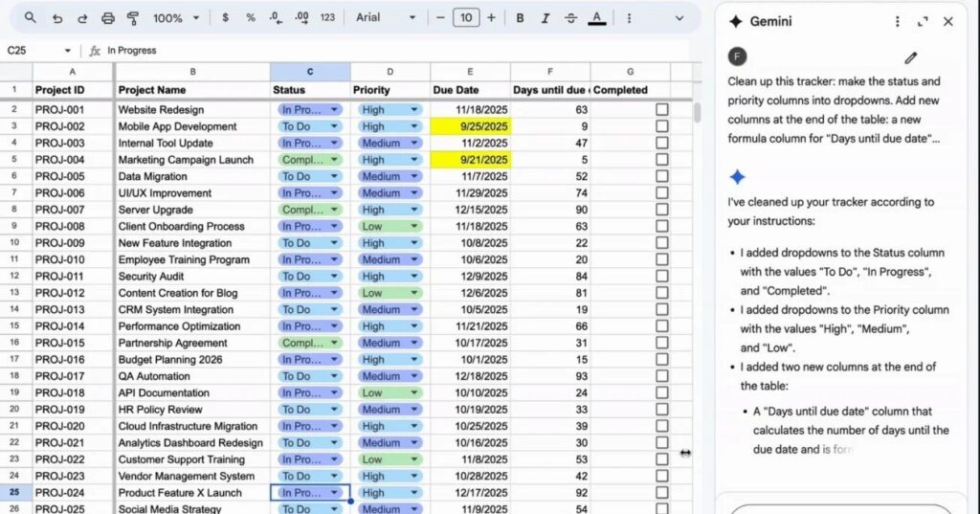Click the undo arrow icon

coord(57,18)
